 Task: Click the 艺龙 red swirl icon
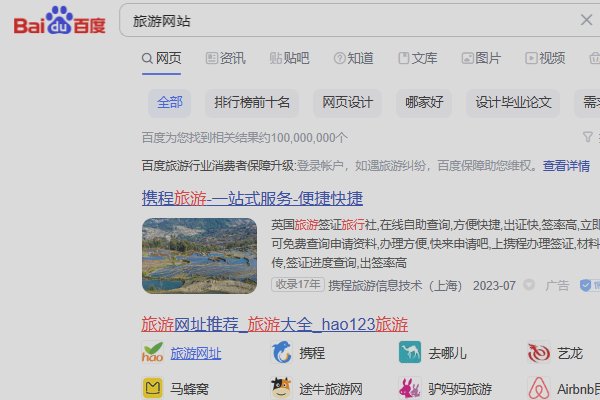(539, 353)
